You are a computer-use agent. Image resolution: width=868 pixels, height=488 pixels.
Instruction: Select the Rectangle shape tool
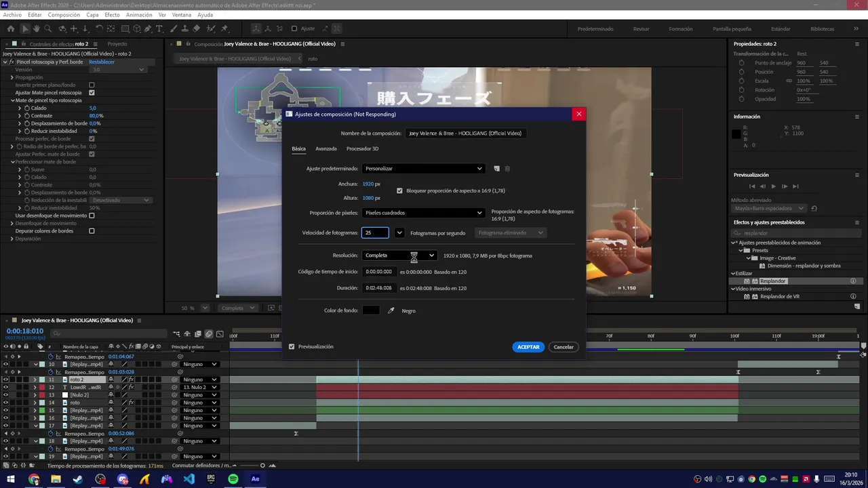click(125, 28)
